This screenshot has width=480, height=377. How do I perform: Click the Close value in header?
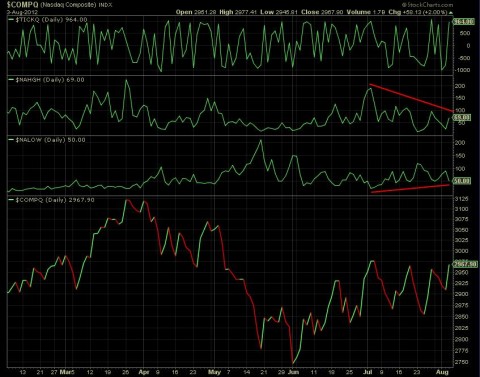point(331,12)
